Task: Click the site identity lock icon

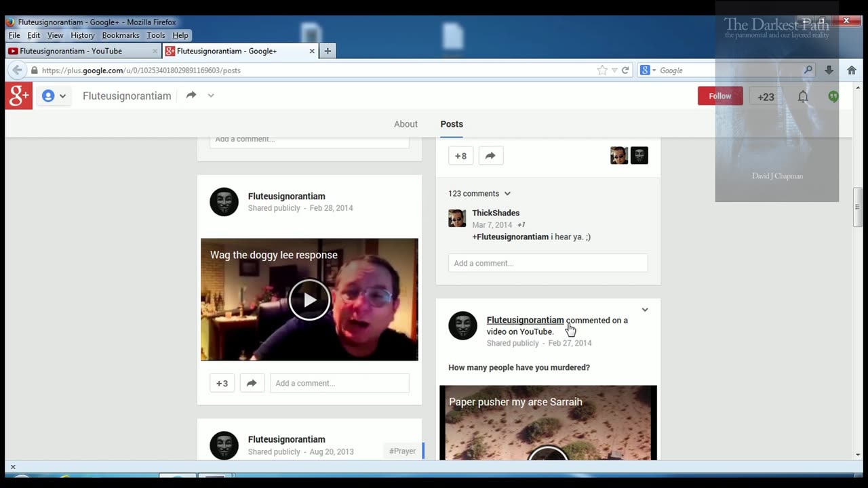Action: [x=34, y=70]
